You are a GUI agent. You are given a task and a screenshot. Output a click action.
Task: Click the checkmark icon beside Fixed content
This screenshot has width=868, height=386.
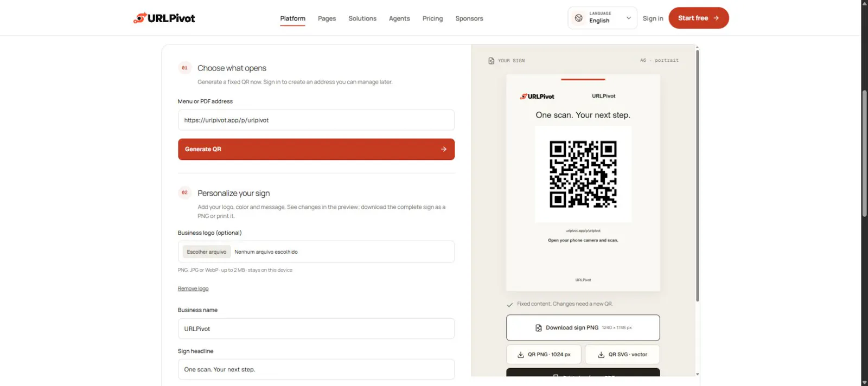click(x=510, y=305)
